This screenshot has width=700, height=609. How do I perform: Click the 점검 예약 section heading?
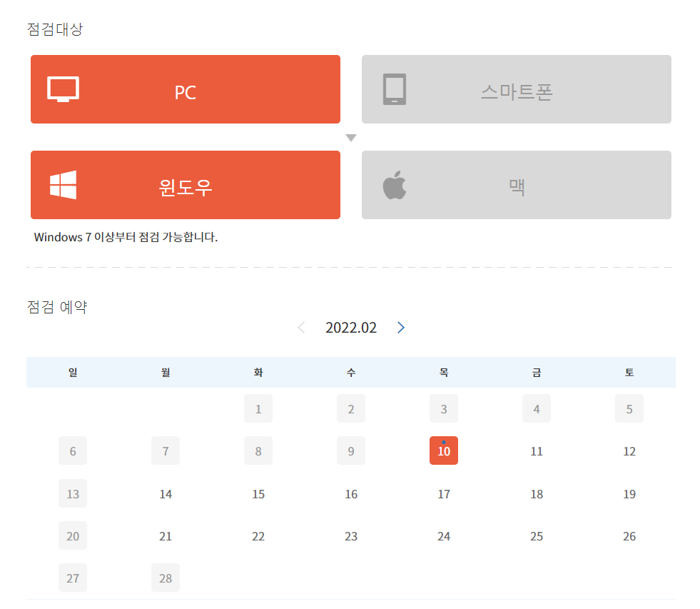[x=56, y=306]
